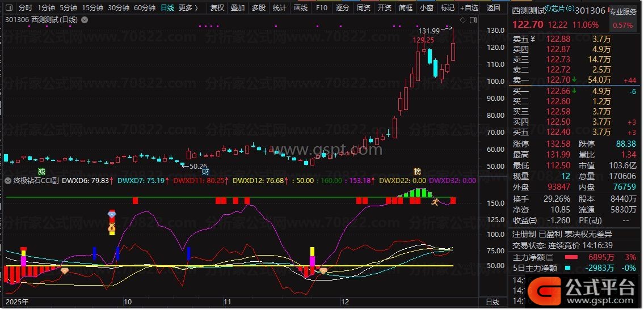Image resolution: width=644 pixels, height=310 pixels.
Task: Click the 榜 marker below the candlesticks
Action: tap(417, 171)
